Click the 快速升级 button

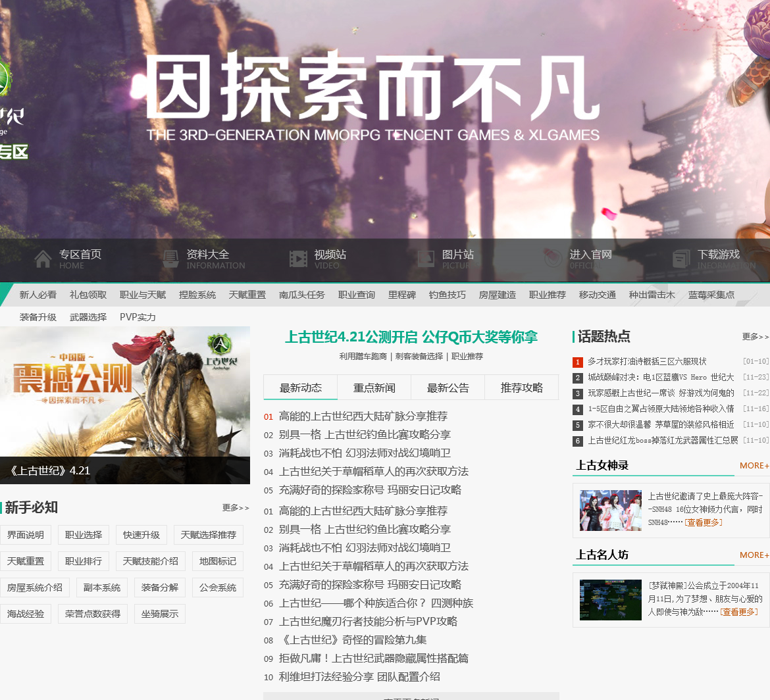pyautogui.click(x=141, y=535)
